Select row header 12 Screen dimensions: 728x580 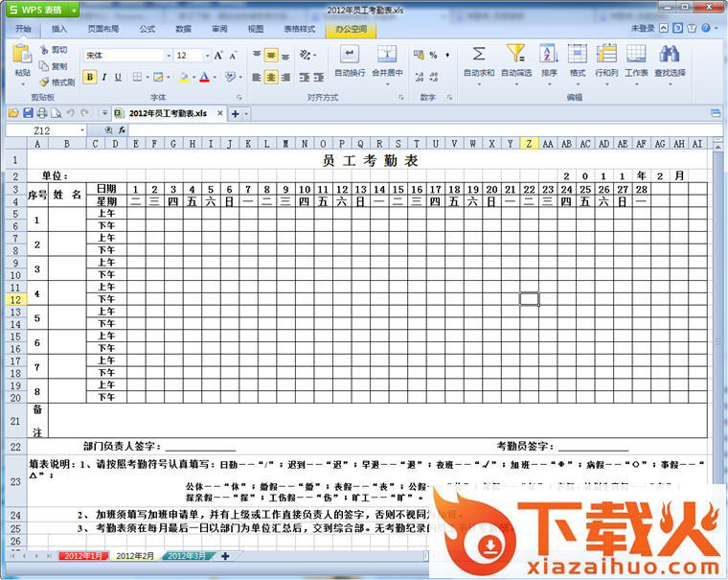click(15, 300)
